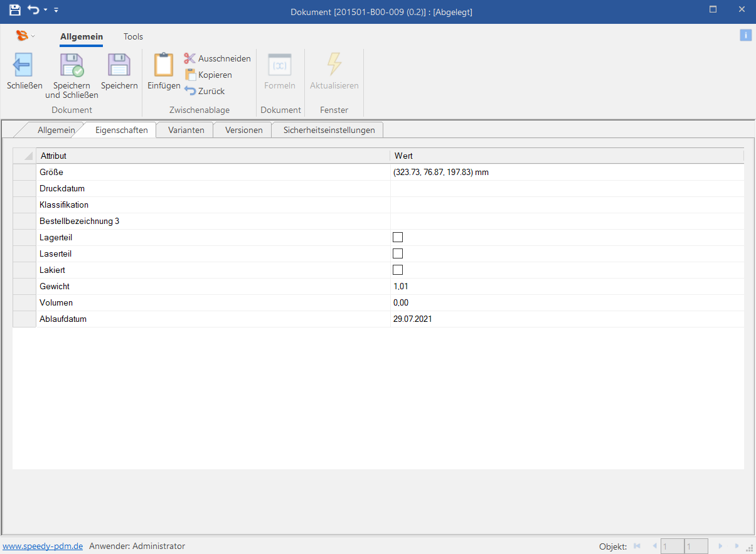756x554 pixels.
Task: Open the blue info icon
Action: point(745,35)
